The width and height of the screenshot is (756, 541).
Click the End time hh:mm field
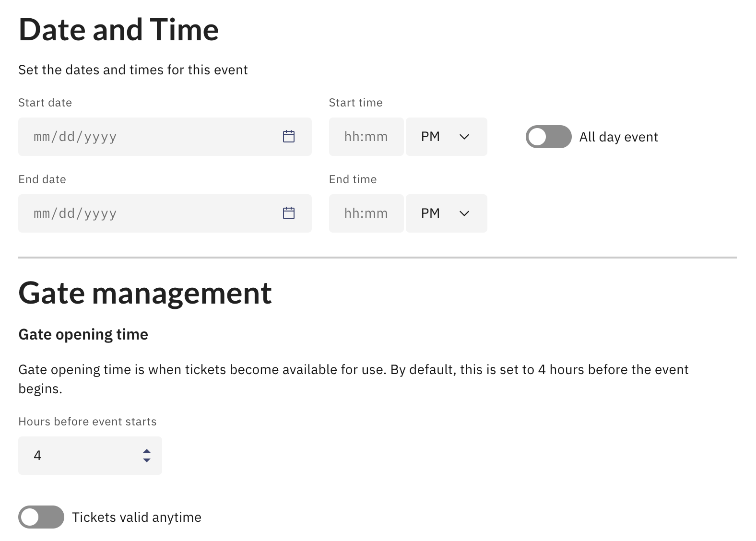pyautogui.click(x=366, y=213)
